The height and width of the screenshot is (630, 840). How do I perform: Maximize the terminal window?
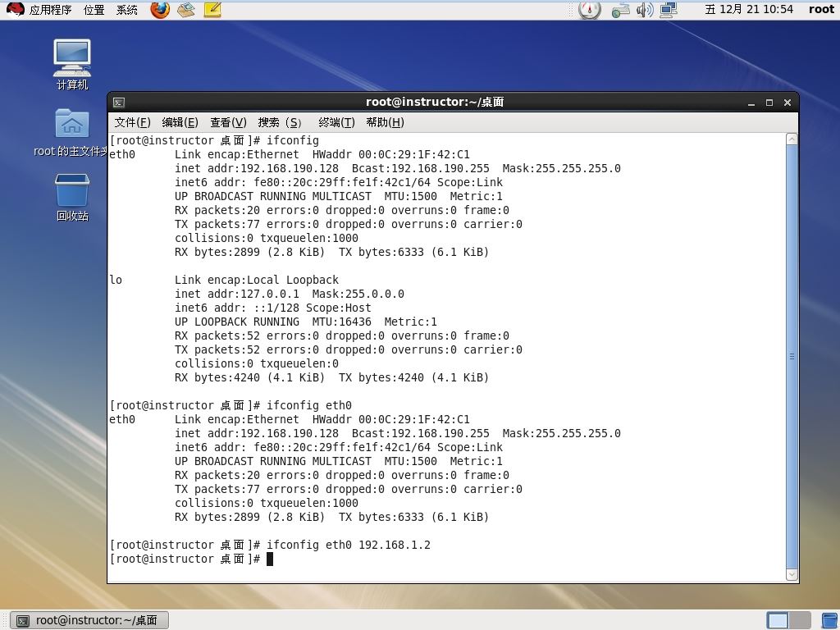pos(769,103)
